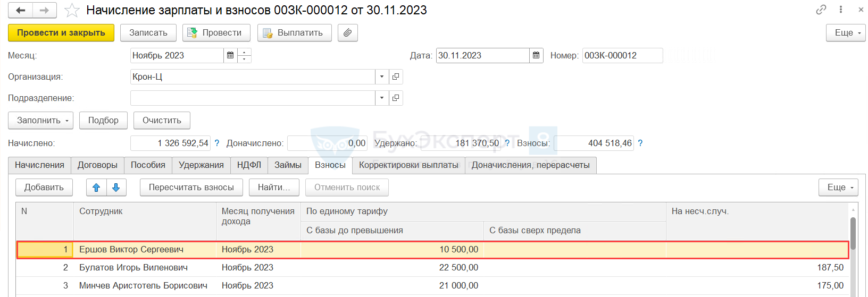Increase month with the up stepper arrow
Screen dimensions: 868x297
244,52
